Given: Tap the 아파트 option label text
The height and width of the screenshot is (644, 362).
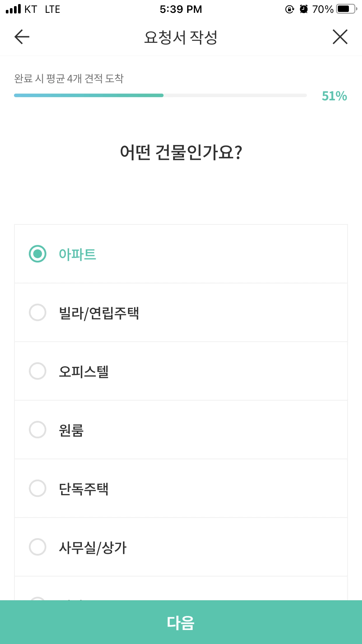Looking at the screenshot, I should point(78,254).
